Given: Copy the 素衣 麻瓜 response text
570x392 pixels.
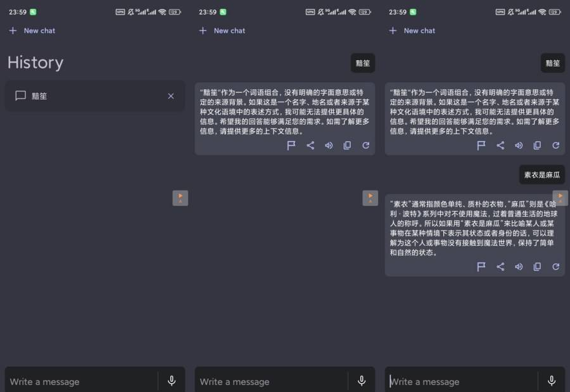Looking at the screenshot, I should coord(537,267).
